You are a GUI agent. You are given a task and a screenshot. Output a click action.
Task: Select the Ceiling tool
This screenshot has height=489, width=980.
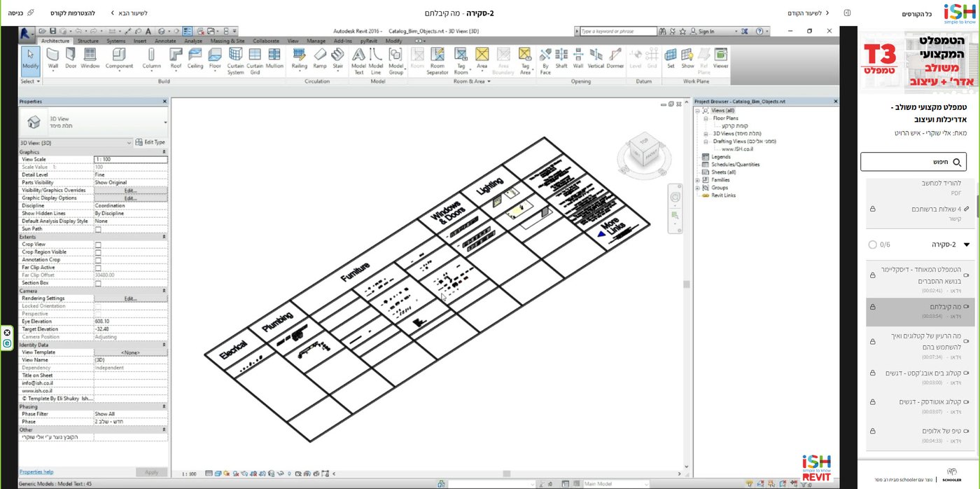coord(195,59)
